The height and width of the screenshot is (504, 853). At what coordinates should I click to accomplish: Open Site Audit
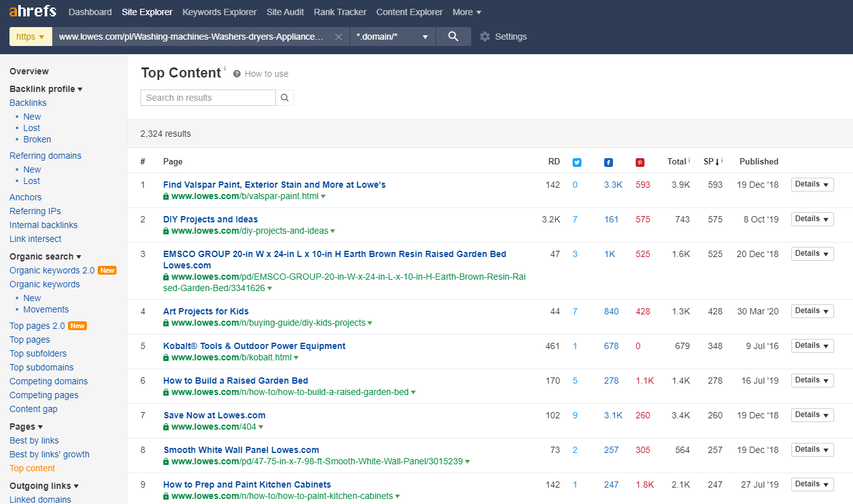click(285, 12)
